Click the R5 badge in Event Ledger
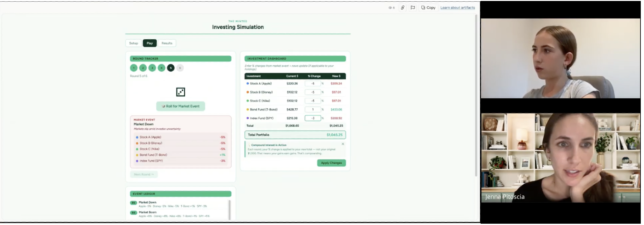The image size is (644, 225). pos(133,203)
